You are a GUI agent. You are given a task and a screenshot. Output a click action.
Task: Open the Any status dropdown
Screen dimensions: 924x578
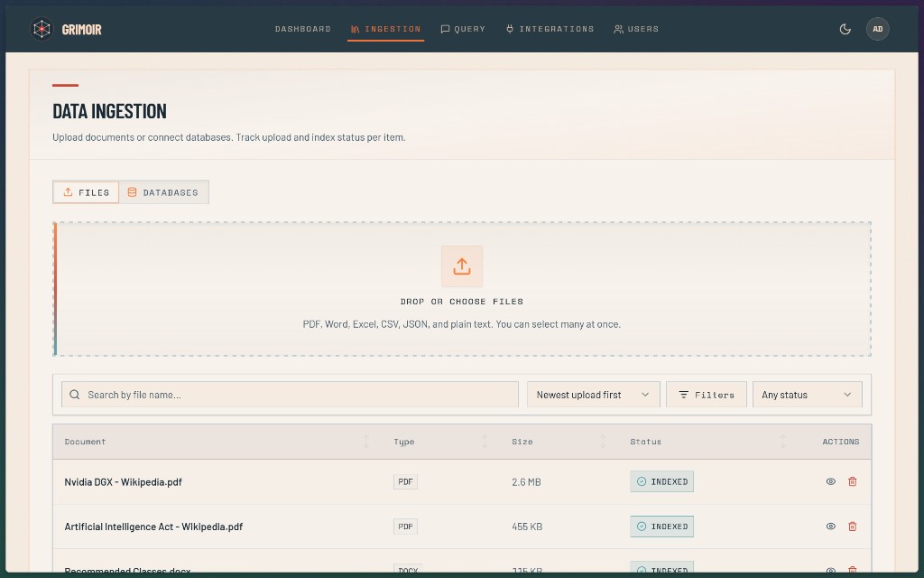click(808, 395)
